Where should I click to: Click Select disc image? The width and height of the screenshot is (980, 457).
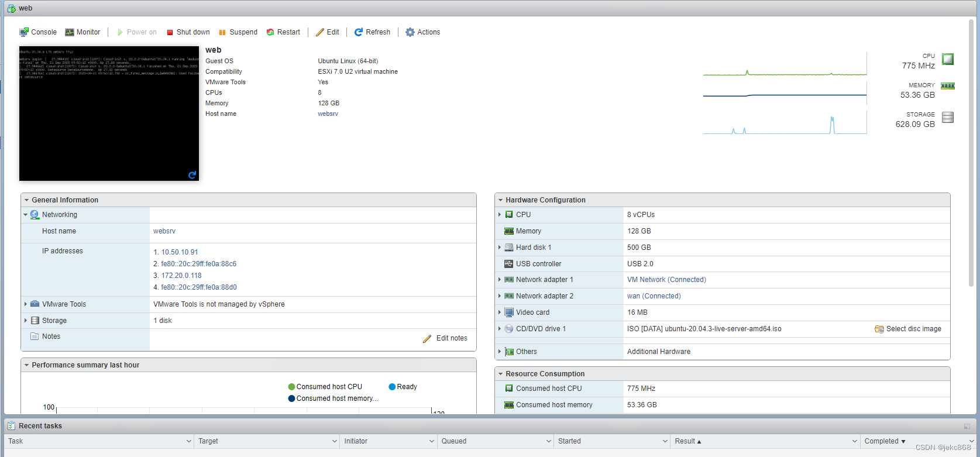pos(908,329)
